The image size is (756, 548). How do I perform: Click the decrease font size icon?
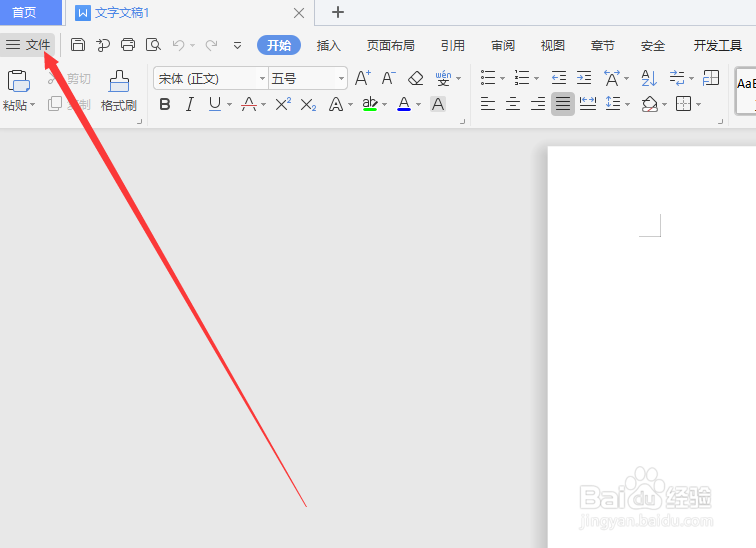(x=389, y=78)
